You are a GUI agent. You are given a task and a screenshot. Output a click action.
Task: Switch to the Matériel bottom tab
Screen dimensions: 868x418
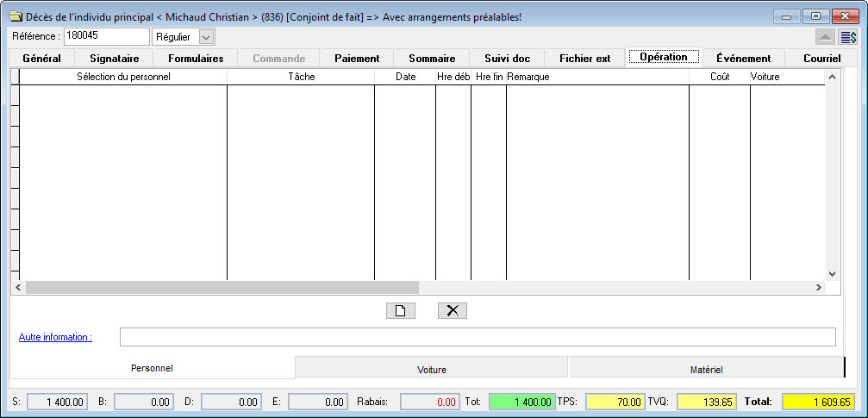click(x=706, y=369)
